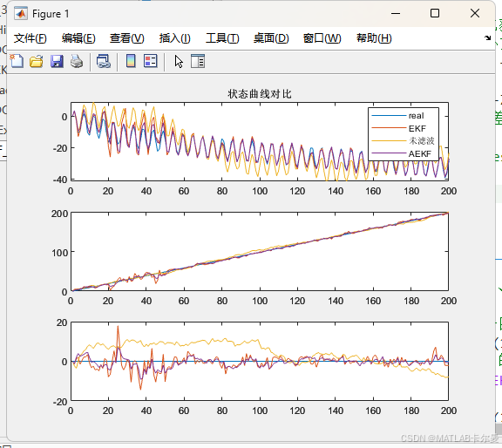Screen dimensions: 502x448
Task: Click the MATLAB logo in the title bar
Action: (21, 14)
